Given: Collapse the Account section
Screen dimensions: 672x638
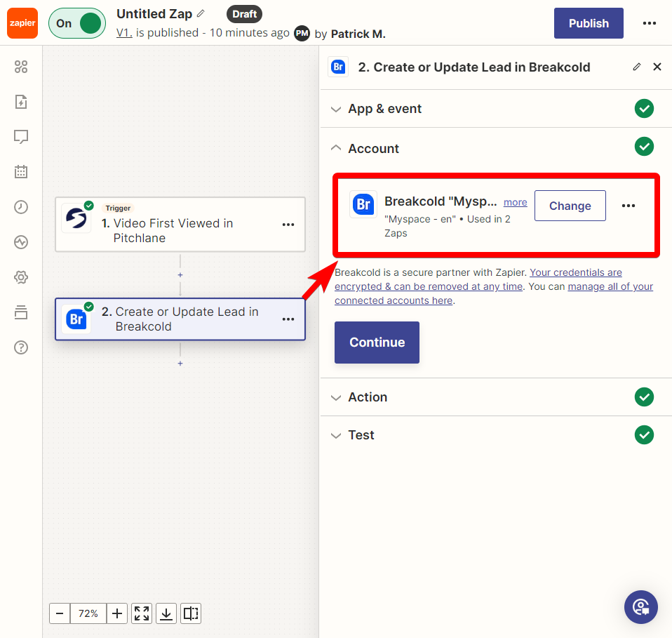Looking at the screenshot, I should coord(496,148).
